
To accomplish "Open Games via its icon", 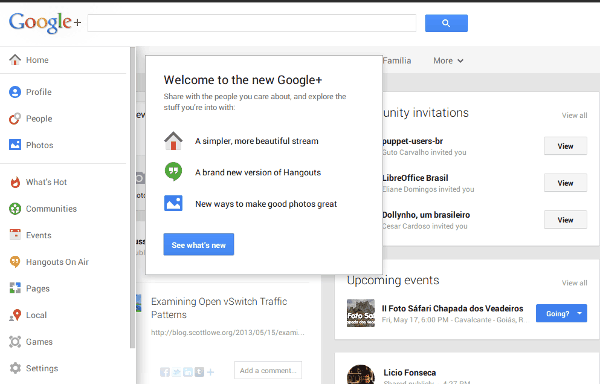I will pyautogui.click(x=15, y=342).
